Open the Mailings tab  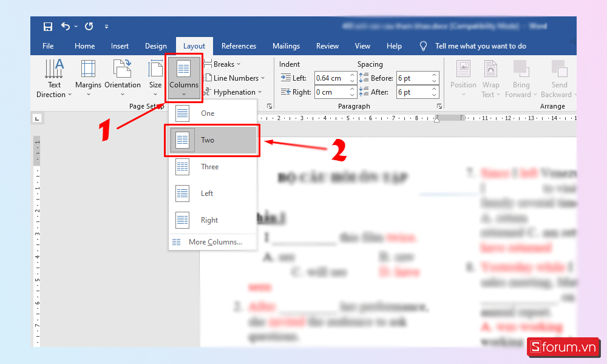point(286,46)
